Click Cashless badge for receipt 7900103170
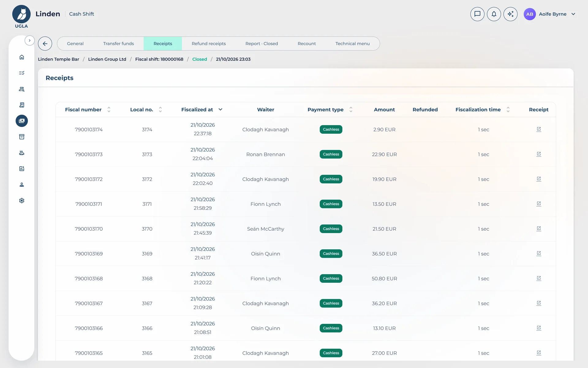The height and width of the screenshot is (368, 588). click(331, 229)
